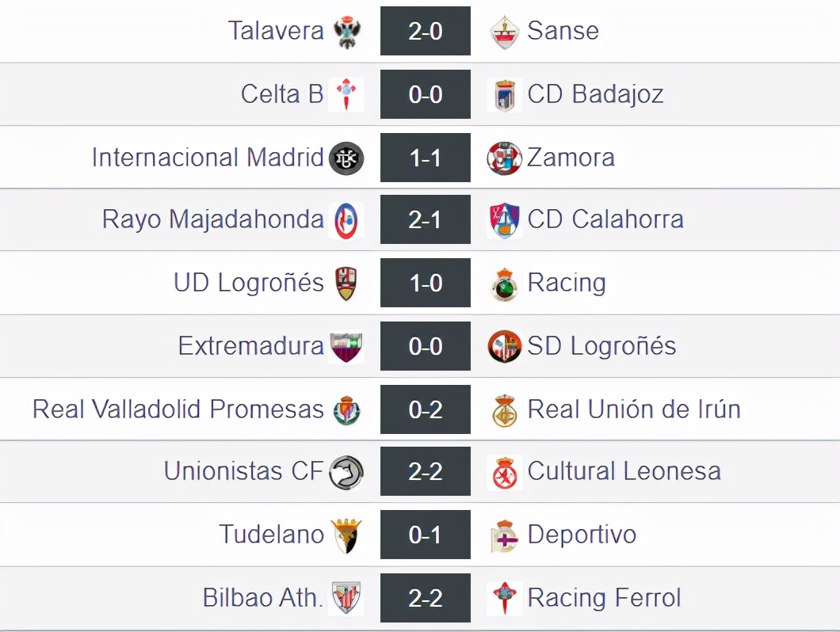Viewport: 840px width, 632px height.
Task: Open the SD Logroñés team link
Action: 601,346
